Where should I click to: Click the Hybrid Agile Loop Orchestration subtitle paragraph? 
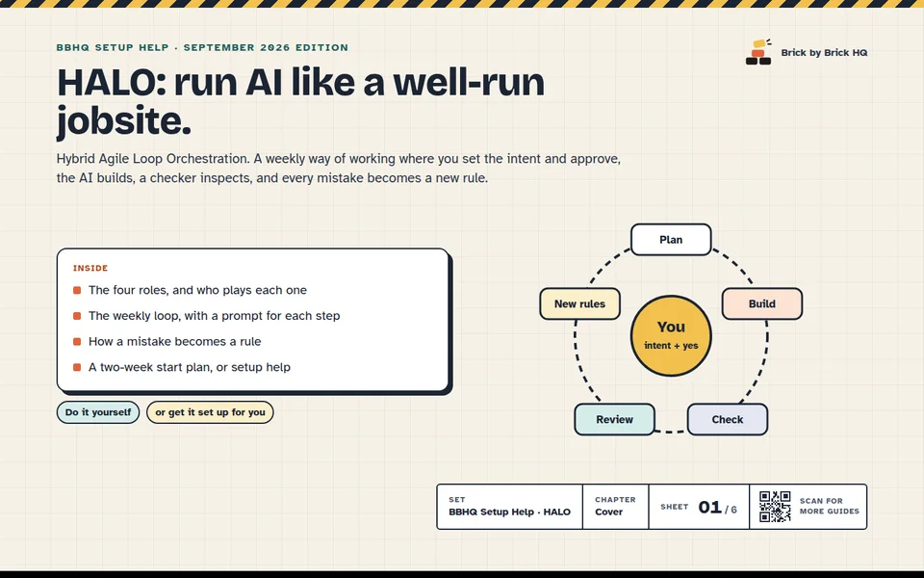tap(338, 168)
